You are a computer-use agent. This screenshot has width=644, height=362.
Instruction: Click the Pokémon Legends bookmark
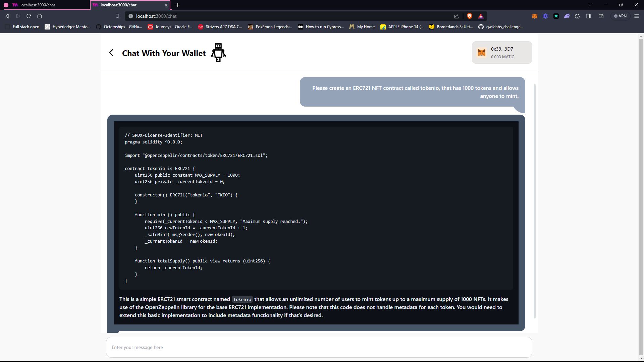[x=274, y=26]
